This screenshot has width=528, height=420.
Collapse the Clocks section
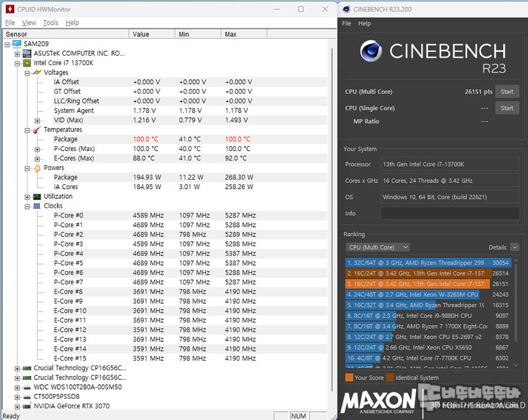[x=27, y=206]
